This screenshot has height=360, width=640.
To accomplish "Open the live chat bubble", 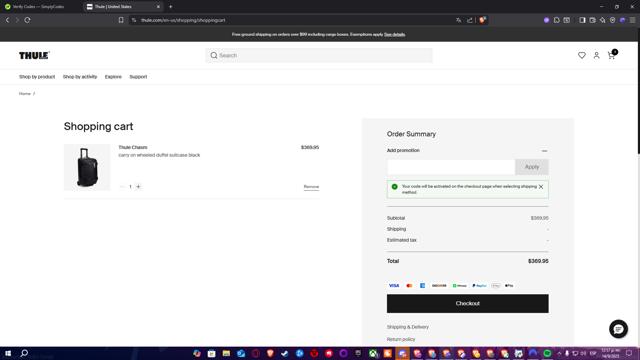I will pos(618,329).
